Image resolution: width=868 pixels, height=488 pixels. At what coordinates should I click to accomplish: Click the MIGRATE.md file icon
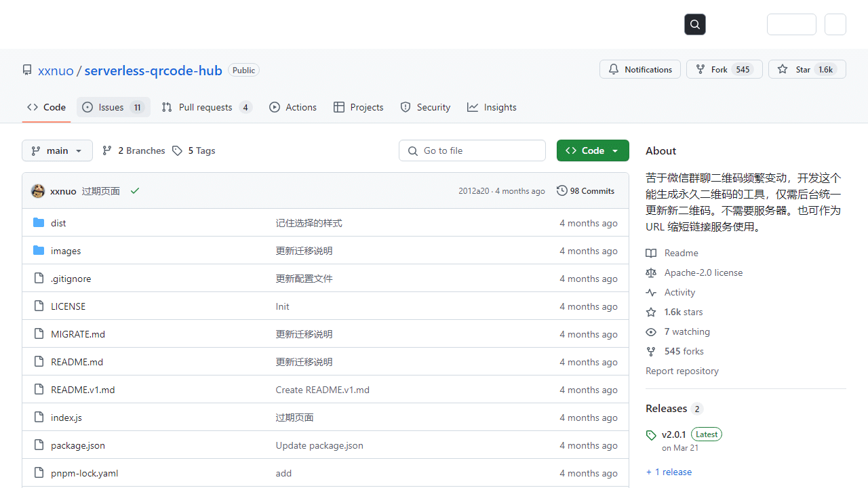[x=39, y=334]
